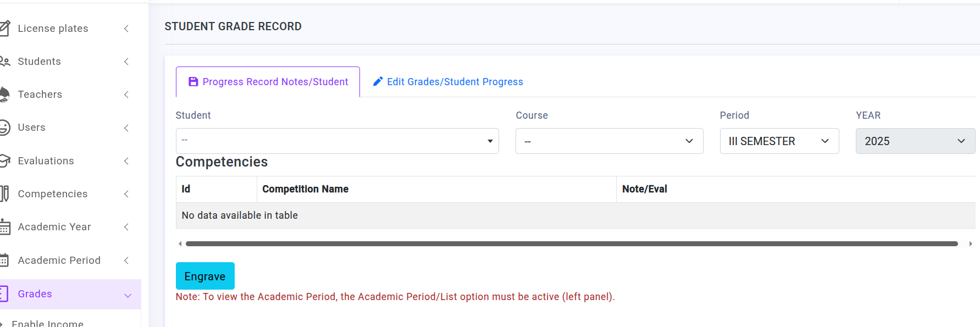Expand the Competencies sidebar submenu chevron
980x327 pixels.
coord(126,194)
